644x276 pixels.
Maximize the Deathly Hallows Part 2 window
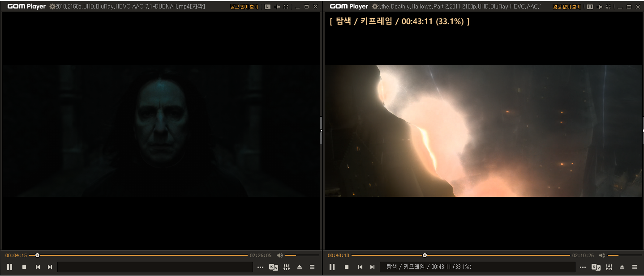tap(629, 7)
